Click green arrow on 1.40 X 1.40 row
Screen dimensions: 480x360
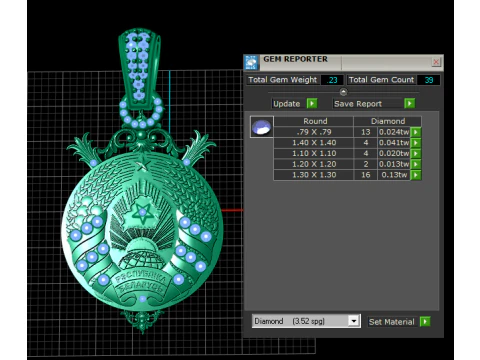point(416,143)
